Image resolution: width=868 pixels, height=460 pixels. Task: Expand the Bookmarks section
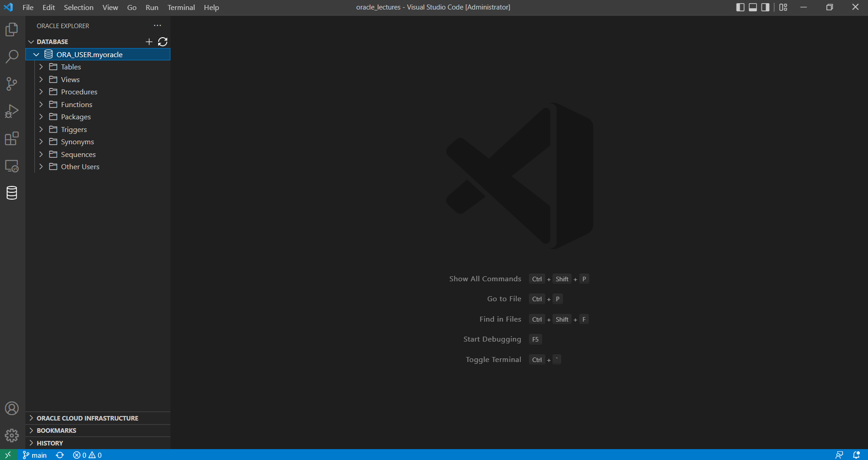click(x=98, y=431)
